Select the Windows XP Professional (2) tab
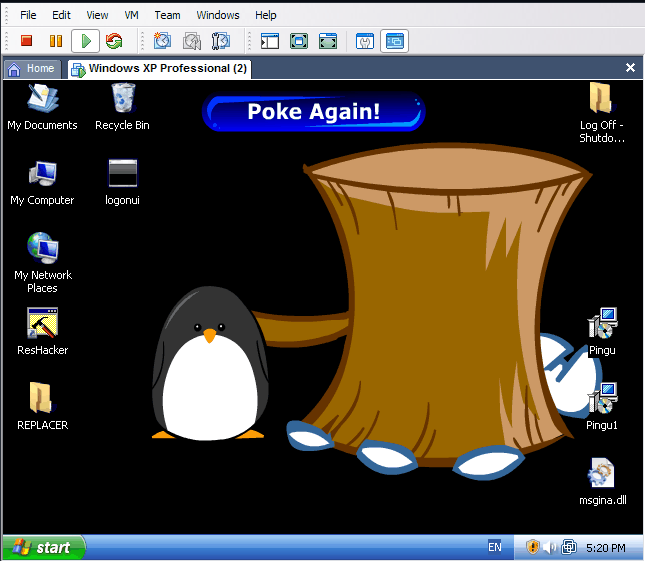The image size is (645, 561). point(160,69)
